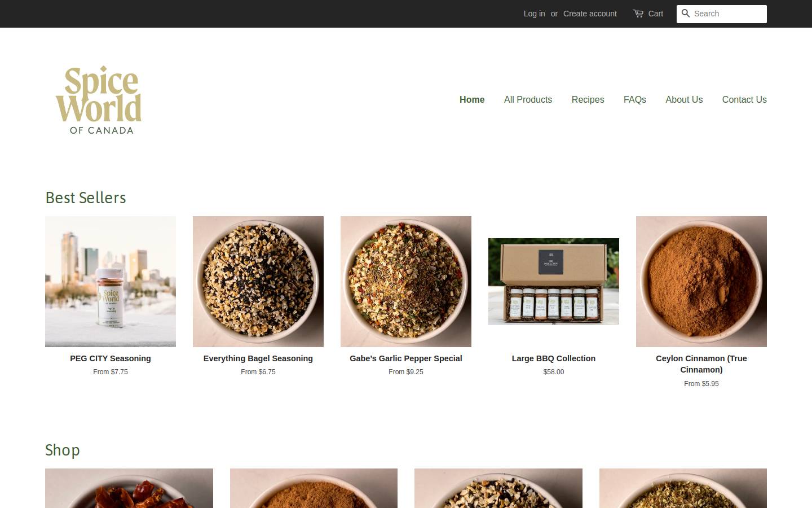Click the search magnifier icon
Viewport: 812px width, 508px height.
686,14
